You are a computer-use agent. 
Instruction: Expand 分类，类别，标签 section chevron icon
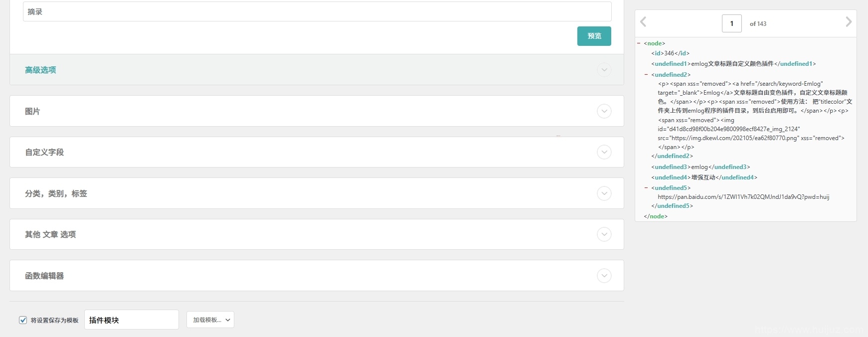click(x=604, y=193)
